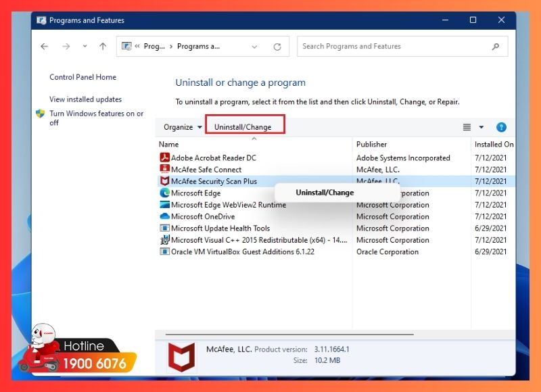Click the horizontal scrollbar of the program list
This screenshot has height=392, width=541.
coord(289,334)
